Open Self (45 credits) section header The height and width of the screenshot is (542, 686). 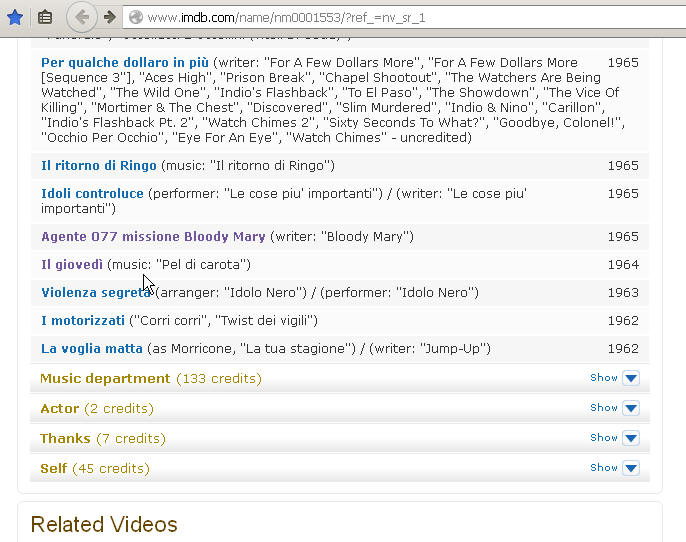[340, 469]
